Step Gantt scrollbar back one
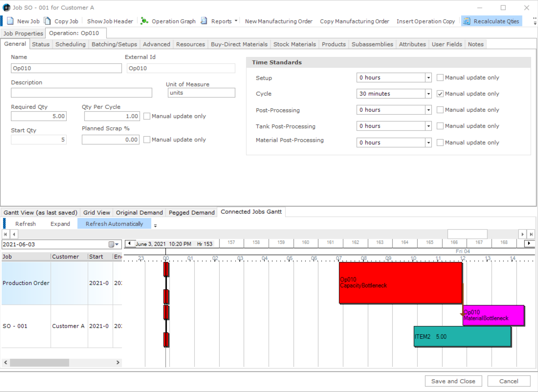 tap(14, 234)
